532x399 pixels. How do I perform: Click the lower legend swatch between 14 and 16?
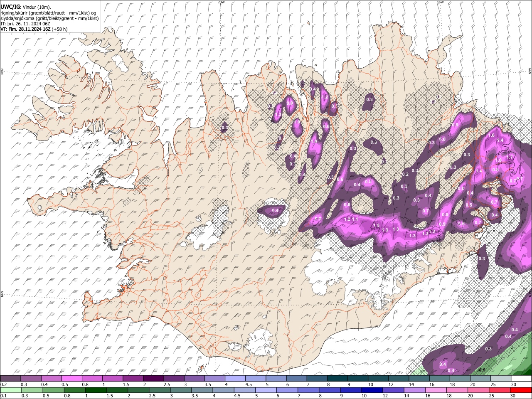tap(415, 390)
